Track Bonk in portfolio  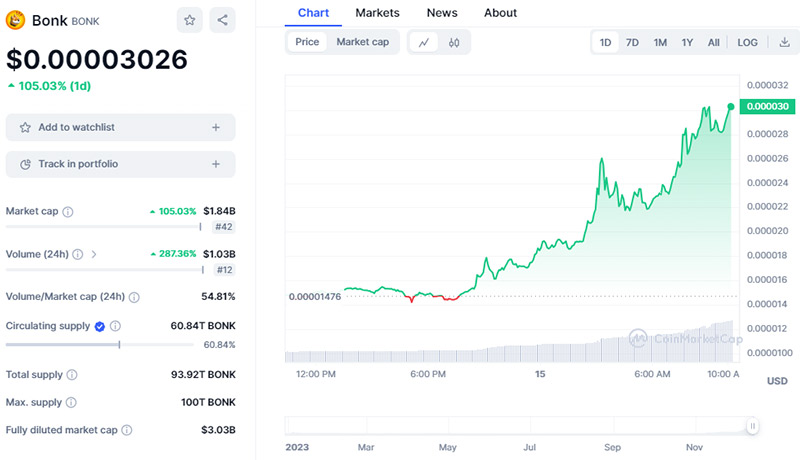coord(120,164)
